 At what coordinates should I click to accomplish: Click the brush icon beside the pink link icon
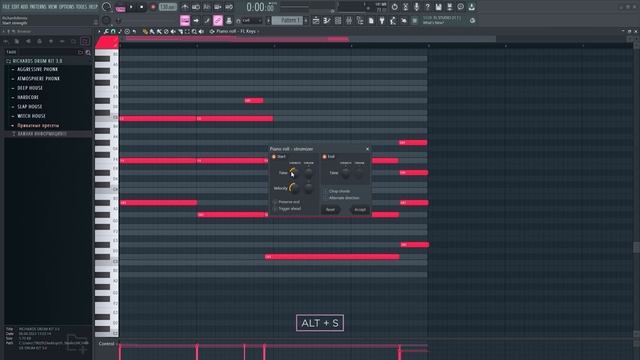click(207, 20)
